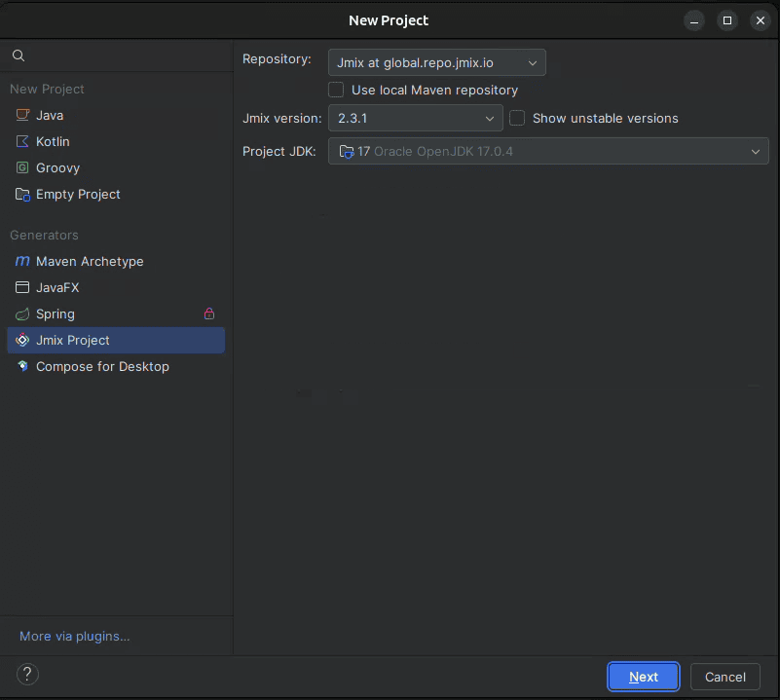This screenshot has width=780, height=700.
Task: Click the Compose for Desktop icon
Action: 22,366
